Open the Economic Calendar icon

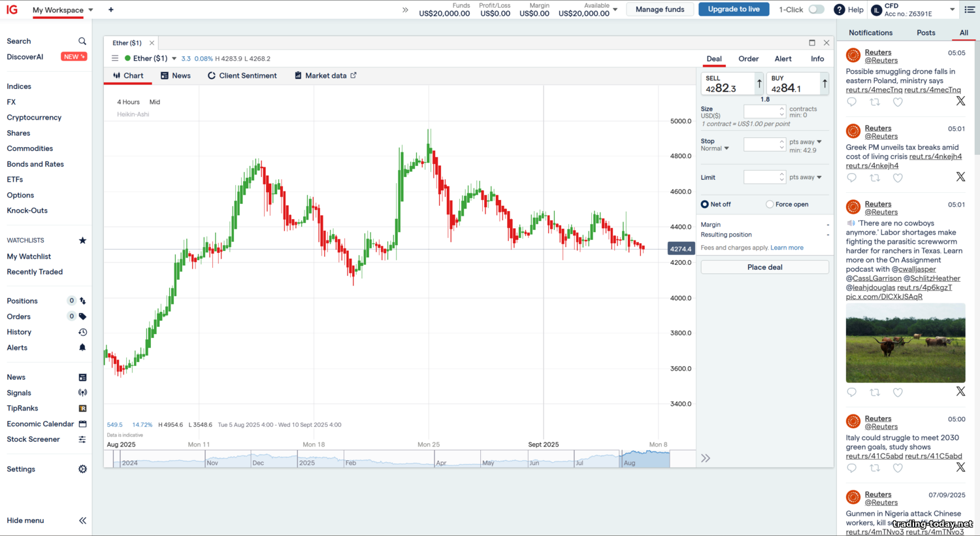pyautogui.click(x=82, y=424)
